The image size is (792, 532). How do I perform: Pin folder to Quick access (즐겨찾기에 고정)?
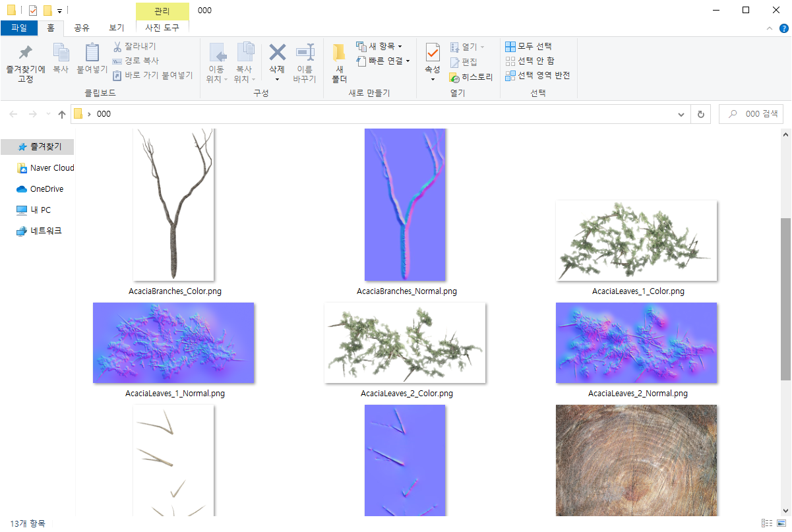coord(26,63)
